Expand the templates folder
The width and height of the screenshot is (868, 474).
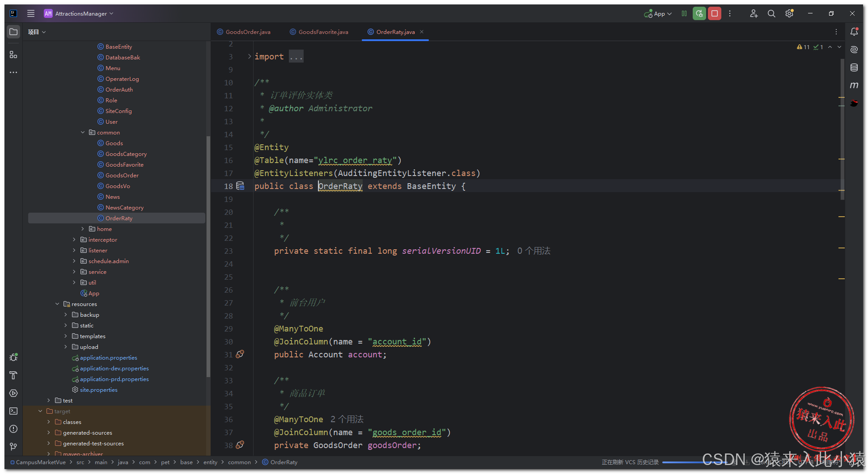coord(66,336)
